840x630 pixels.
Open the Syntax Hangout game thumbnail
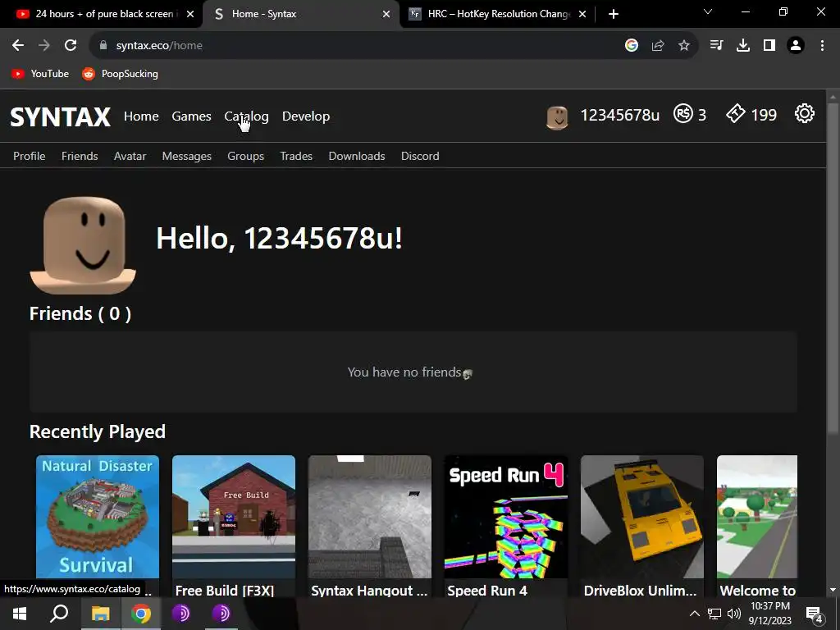point(370,517)
